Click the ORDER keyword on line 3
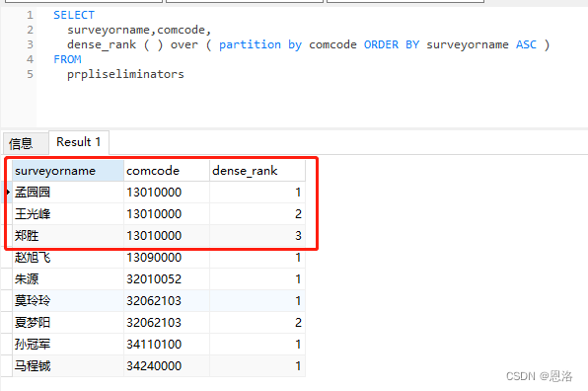The width and height of the screenshot is (588, 391). click(x=381, y=44)
